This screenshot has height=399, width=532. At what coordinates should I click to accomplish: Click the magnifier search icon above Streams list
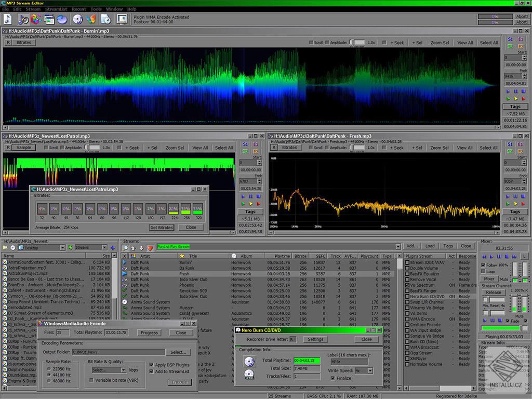pos(125,248)
